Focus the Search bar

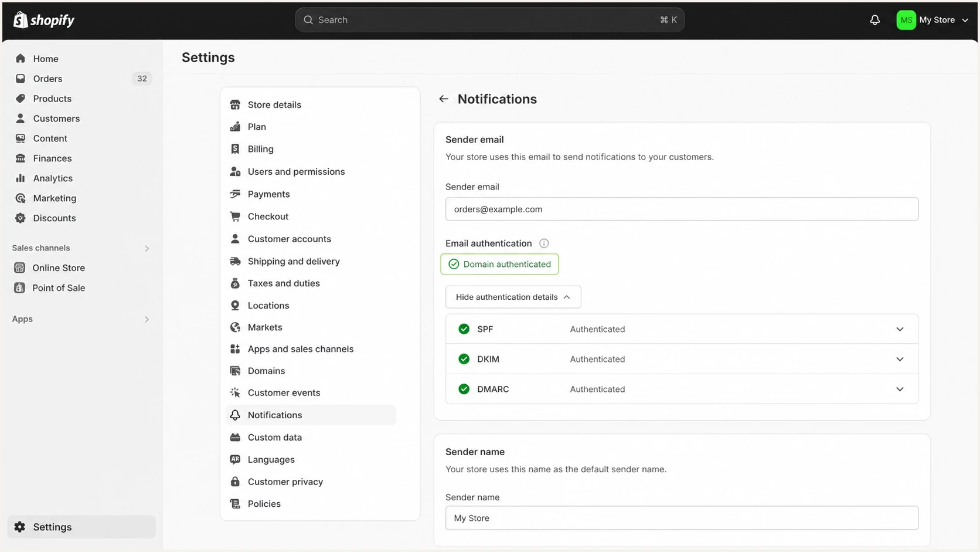click(489, 20)
